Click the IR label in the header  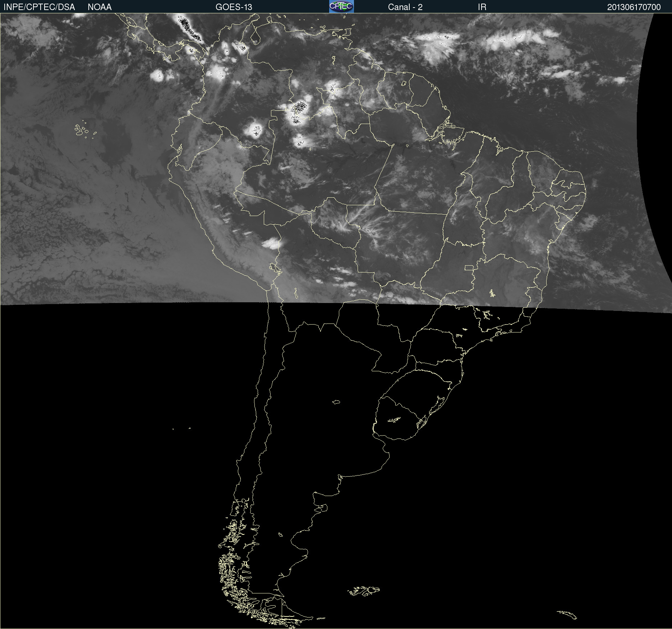482,7
